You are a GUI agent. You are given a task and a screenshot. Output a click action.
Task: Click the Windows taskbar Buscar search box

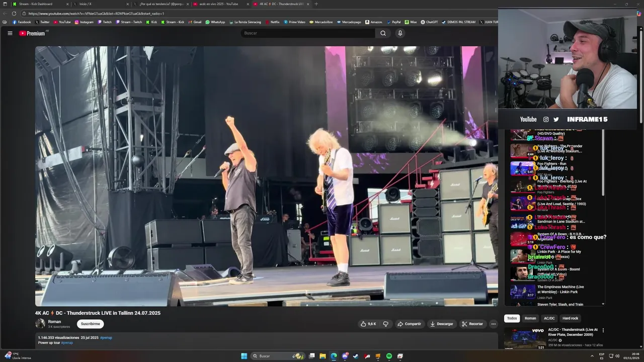pos(278,356)
